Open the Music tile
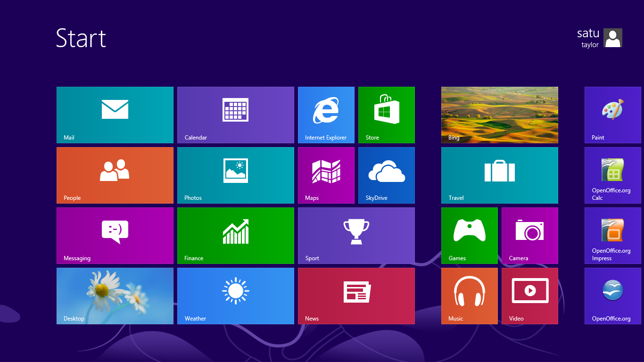Screen dimensions: 644x362 pos(470,296)
